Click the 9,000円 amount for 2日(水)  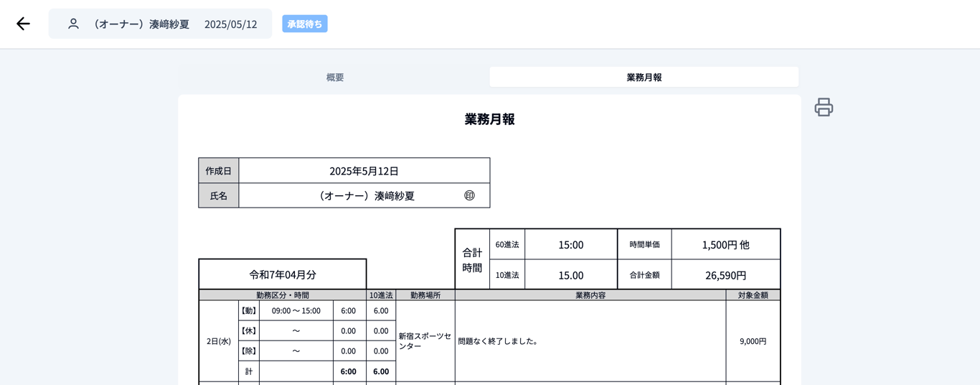tap(753, 341)
